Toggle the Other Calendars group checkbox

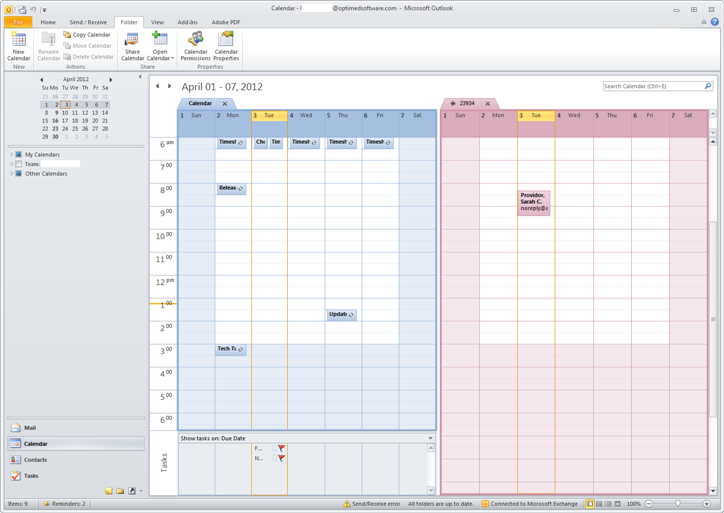click(x=19, y=174)
